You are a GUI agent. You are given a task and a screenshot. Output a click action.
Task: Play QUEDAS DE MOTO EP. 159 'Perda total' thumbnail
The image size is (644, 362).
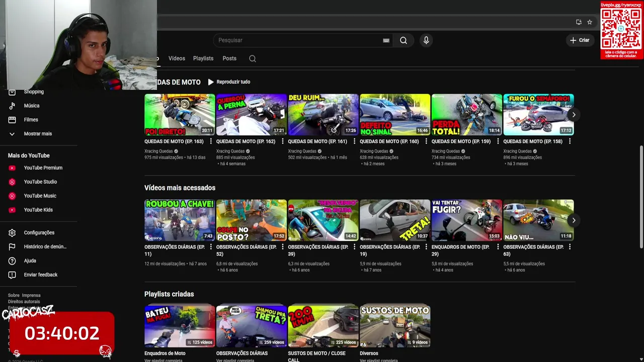pyautogui.click(x=466, y=115)
